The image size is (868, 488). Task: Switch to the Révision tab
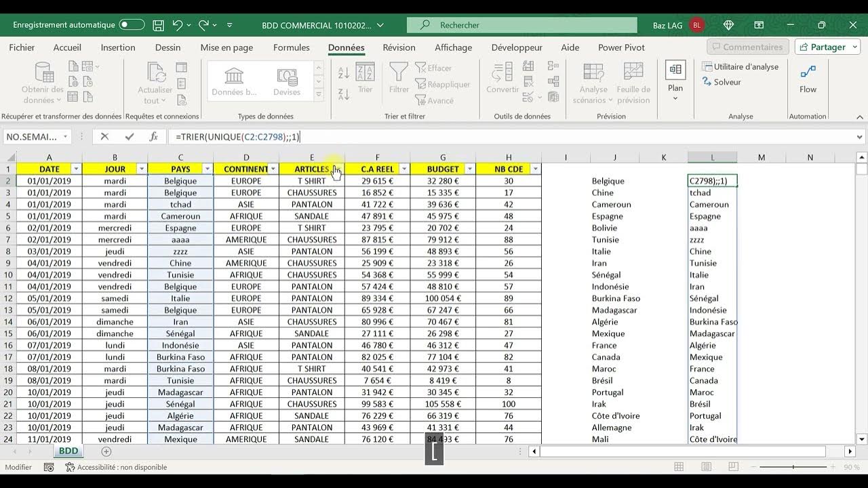(x=399, y=47)
